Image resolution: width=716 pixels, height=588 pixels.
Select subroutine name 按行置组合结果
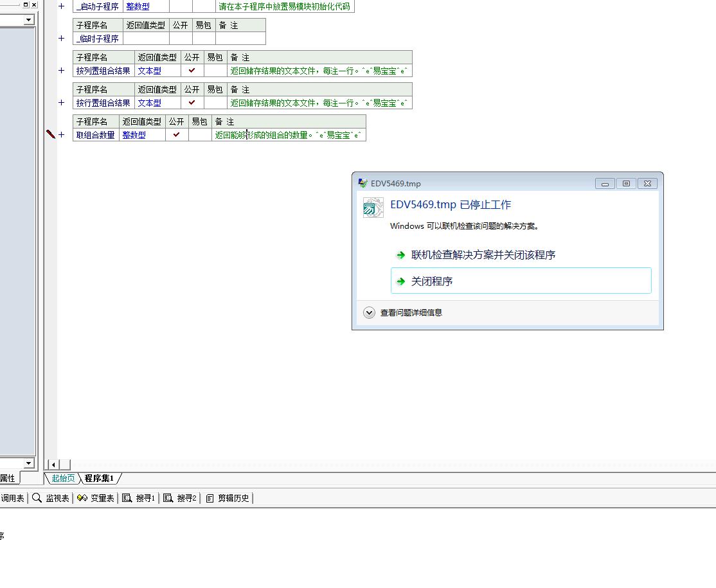[x=103, y=103]
